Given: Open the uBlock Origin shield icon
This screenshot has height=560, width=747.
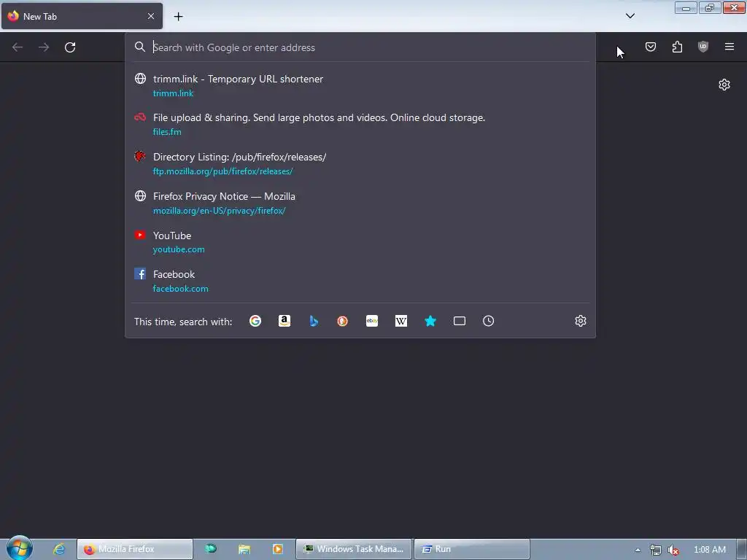Looking at the screenshot, I should pyautogui.click(x=703, y=47).
